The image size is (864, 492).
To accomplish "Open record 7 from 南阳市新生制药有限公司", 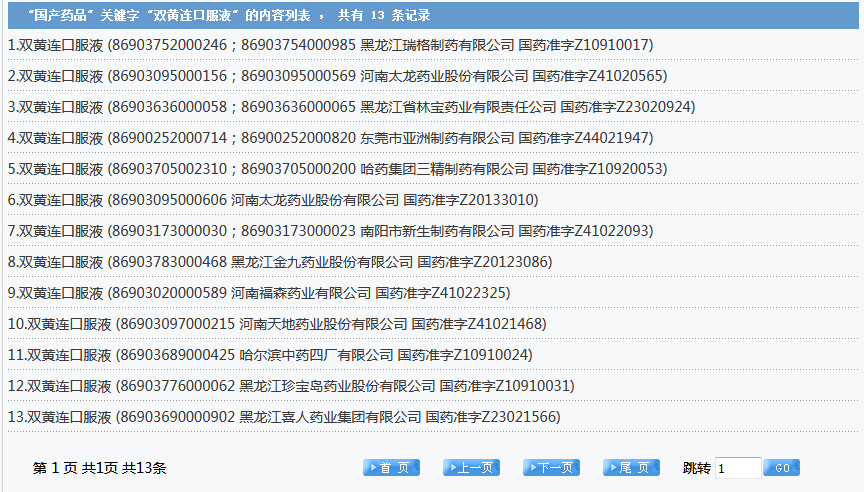I will pyautogui.click(x=331, y=230).
